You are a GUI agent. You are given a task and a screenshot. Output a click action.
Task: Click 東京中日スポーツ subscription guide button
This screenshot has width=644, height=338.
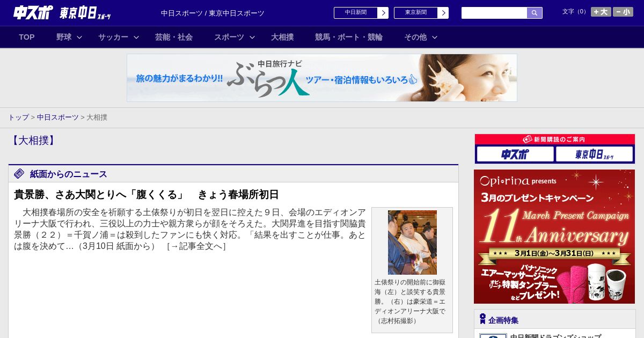(x=594, y=155)
